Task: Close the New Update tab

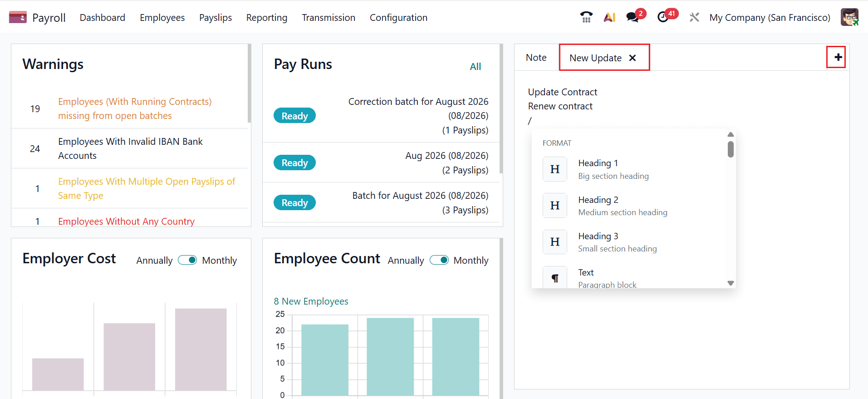Action: [633, 58]
